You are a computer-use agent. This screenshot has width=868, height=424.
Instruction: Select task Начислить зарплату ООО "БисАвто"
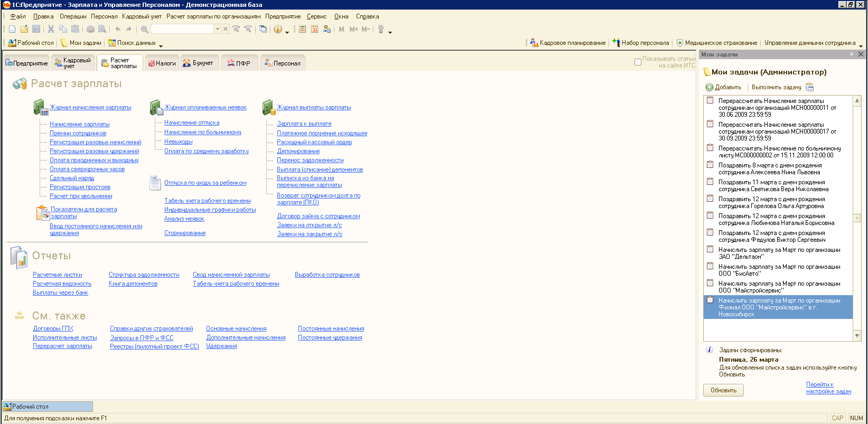click(778, 270)
